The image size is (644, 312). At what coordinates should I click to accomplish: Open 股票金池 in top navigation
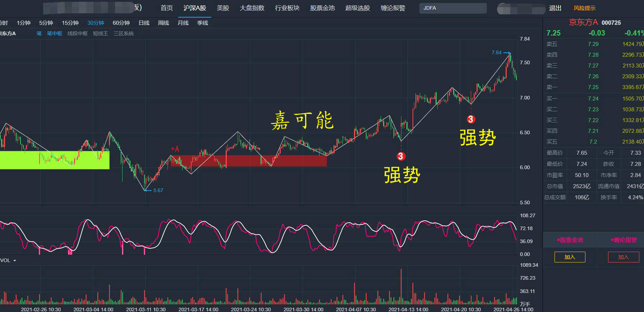click(x=322, y=8)
